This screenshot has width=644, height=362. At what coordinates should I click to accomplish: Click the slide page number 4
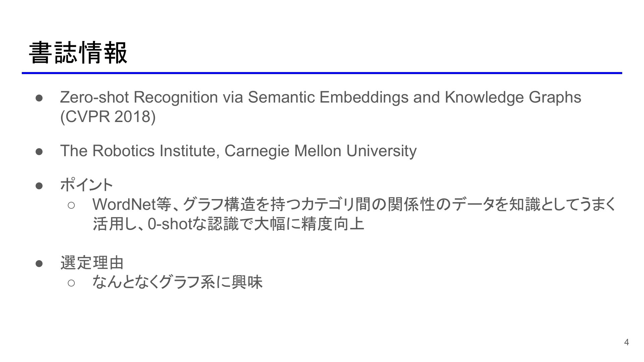(x=626, y=342)
